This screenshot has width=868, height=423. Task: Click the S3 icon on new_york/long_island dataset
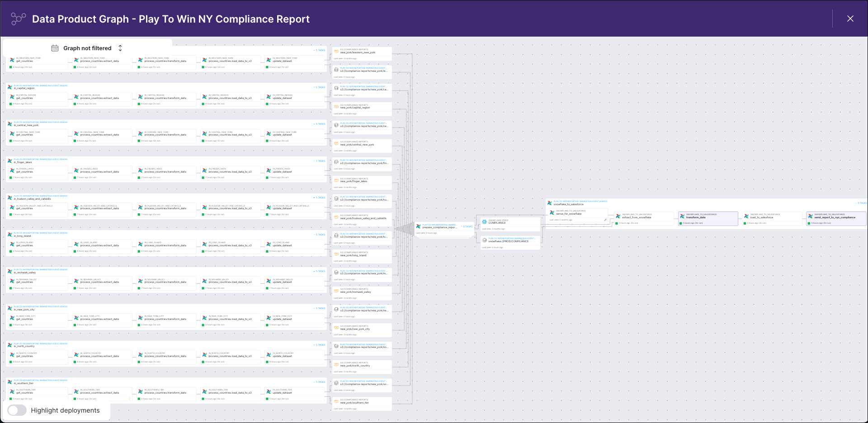point(336,254)
